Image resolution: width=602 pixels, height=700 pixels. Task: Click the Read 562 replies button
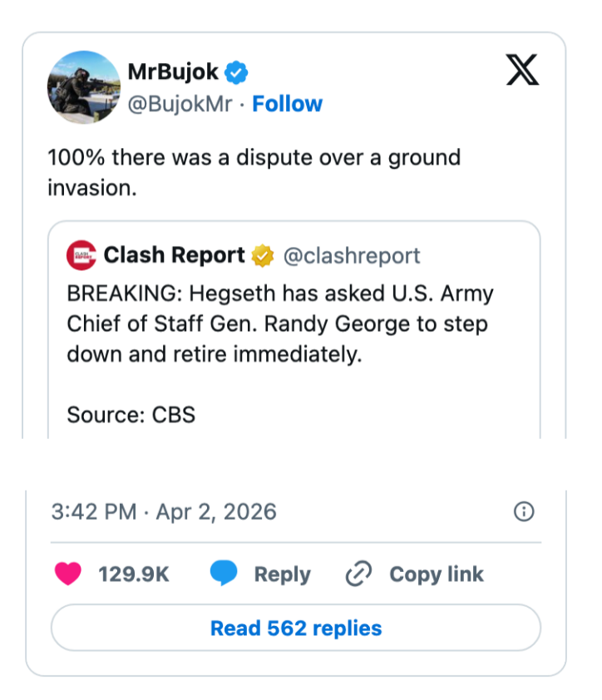tap(296, 628)
